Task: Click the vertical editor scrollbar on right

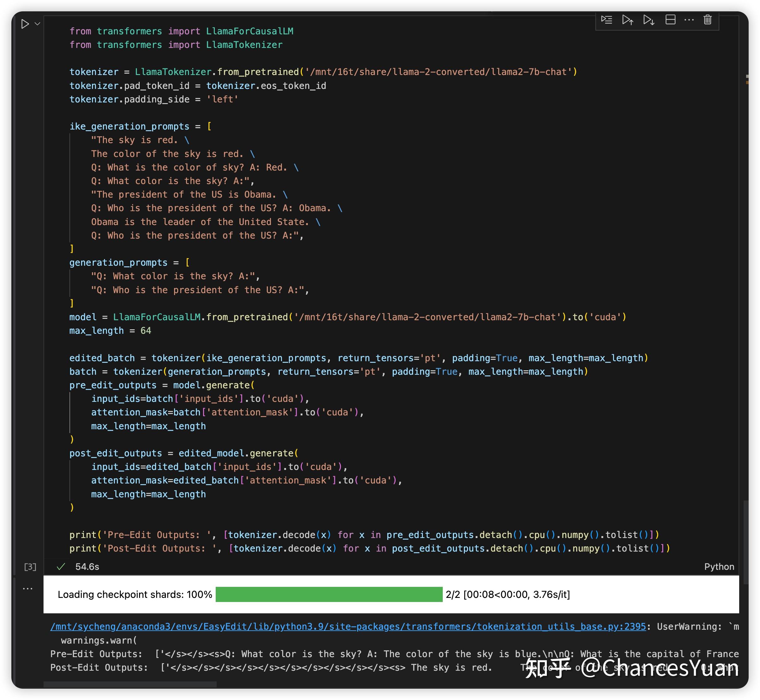Action: pos(745,542)
